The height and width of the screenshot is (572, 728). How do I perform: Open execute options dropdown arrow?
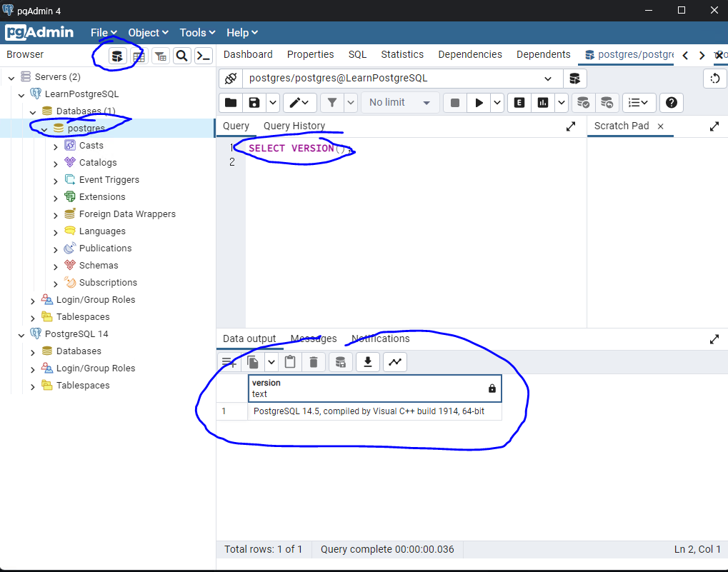click(497, 103)
